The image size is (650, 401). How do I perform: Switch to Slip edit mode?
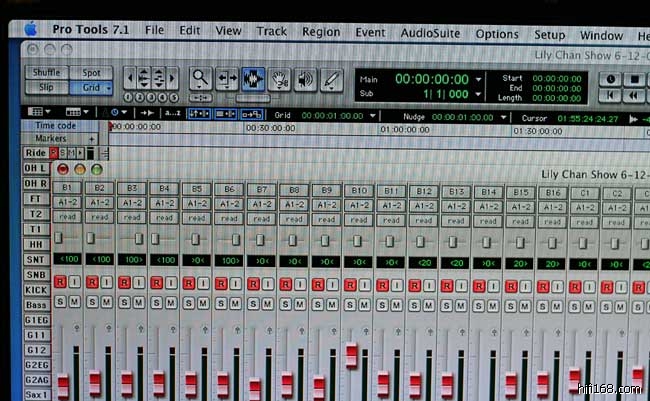[46, 87]
